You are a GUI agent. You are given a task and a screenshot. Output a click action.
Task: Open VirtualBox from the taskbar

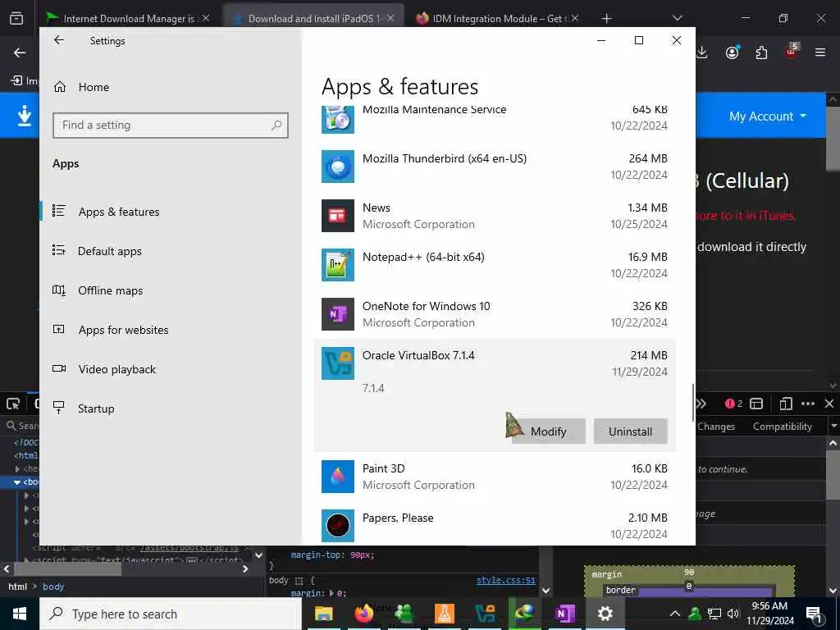pos(485,614)
